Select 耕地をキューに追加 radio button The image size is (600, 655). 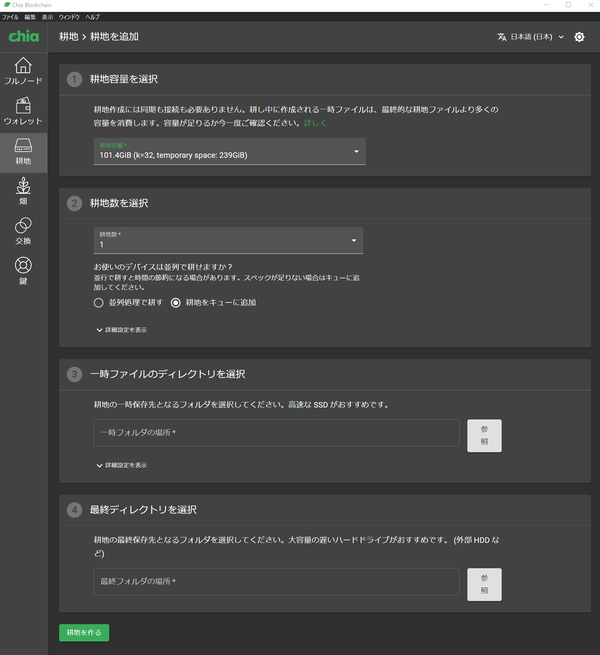(x=175, y=302)
